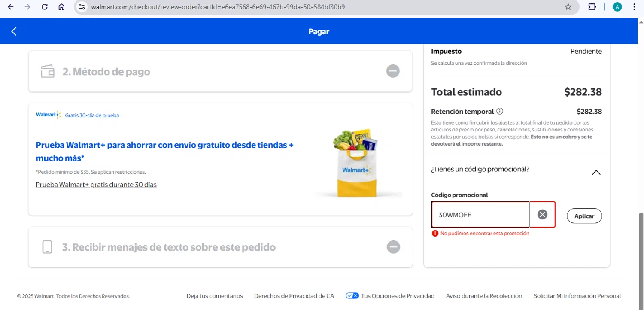The image size is (644, 310).
Task: Click the Método de pago section title
Action: (x=106, y=71)
